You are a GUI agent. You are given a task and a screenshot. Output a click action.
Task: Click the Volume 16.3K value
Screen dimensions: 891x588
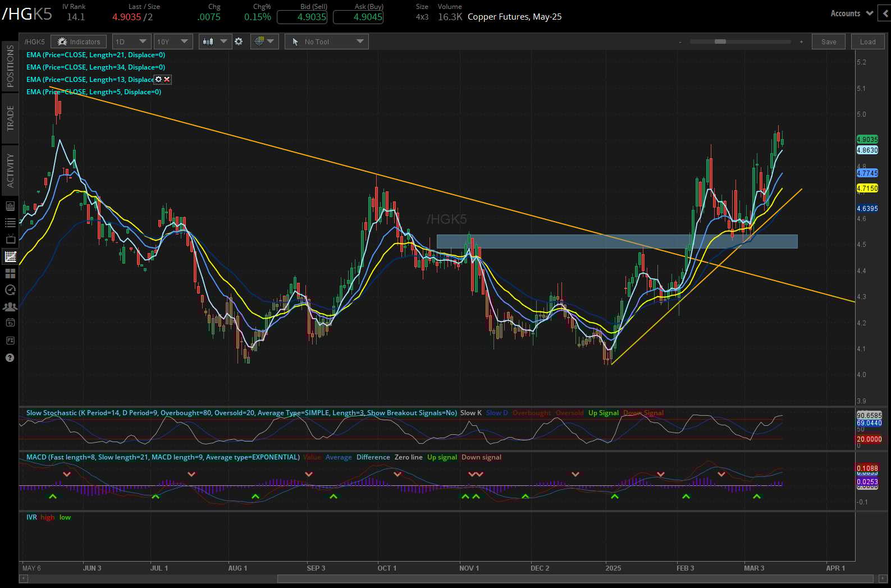point(450,17)
